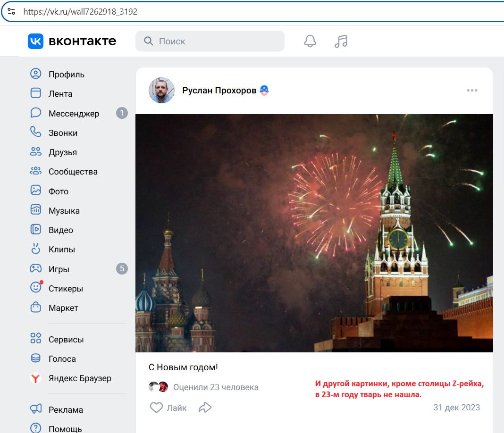Open the post's three-dot options menu
Image resolution: width=504 pixels, height=433 pixels.
[472, 90]
